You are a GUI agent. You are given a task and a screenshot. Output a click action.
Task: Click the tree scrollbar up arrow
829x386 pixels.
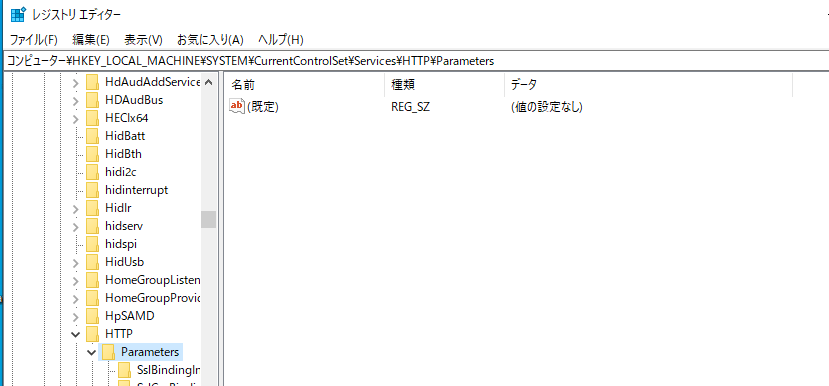(x=208, y=82)
